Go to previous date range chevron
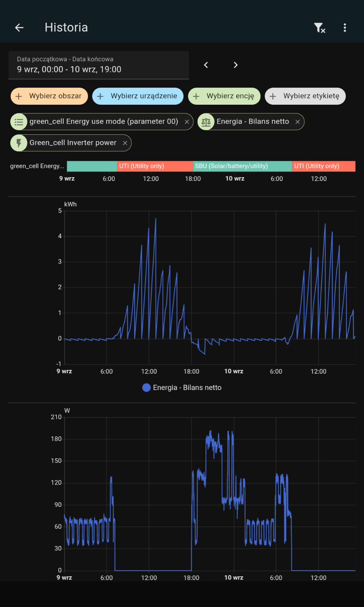 pos(206,65)
